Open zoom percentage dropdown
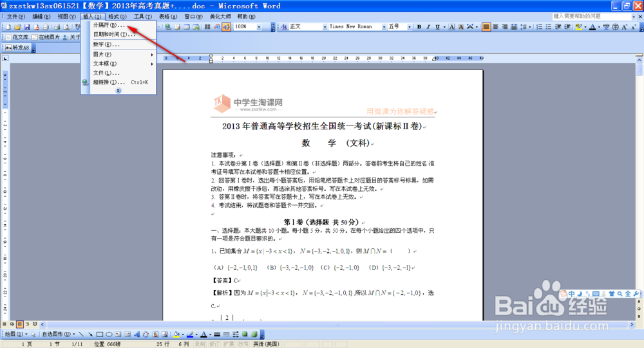 [259, 26]
